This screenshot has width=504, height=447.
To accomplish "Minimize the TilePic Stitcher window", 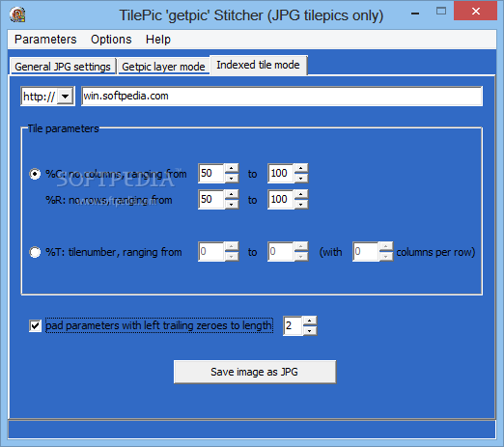I will pos(415,14).
